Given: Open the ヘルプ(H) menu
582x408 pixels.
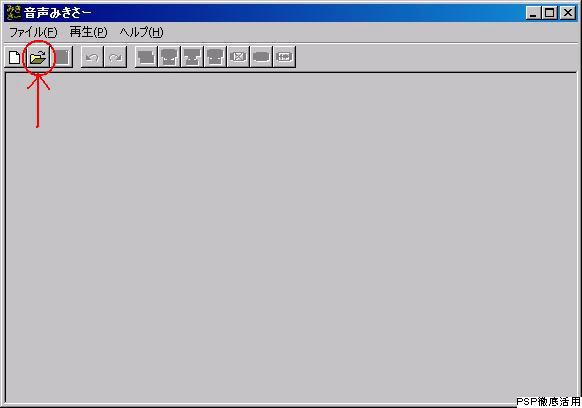Looking at the screenshot, I should point(141,32).
